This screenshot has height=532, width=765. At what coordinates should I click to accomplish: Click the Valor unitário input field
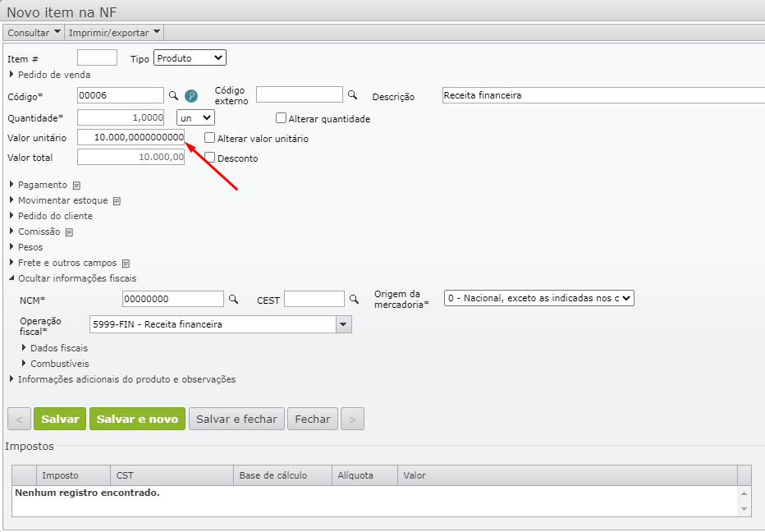131,137
